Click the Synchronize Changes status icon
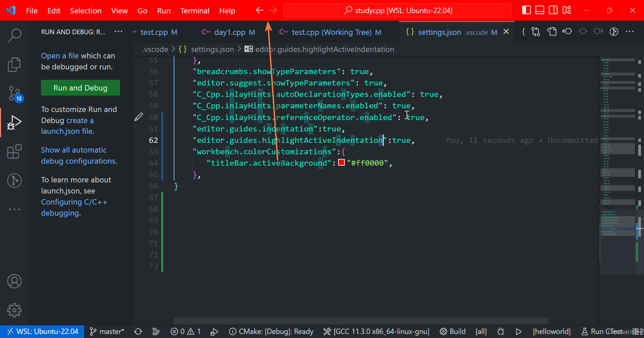 138,331
